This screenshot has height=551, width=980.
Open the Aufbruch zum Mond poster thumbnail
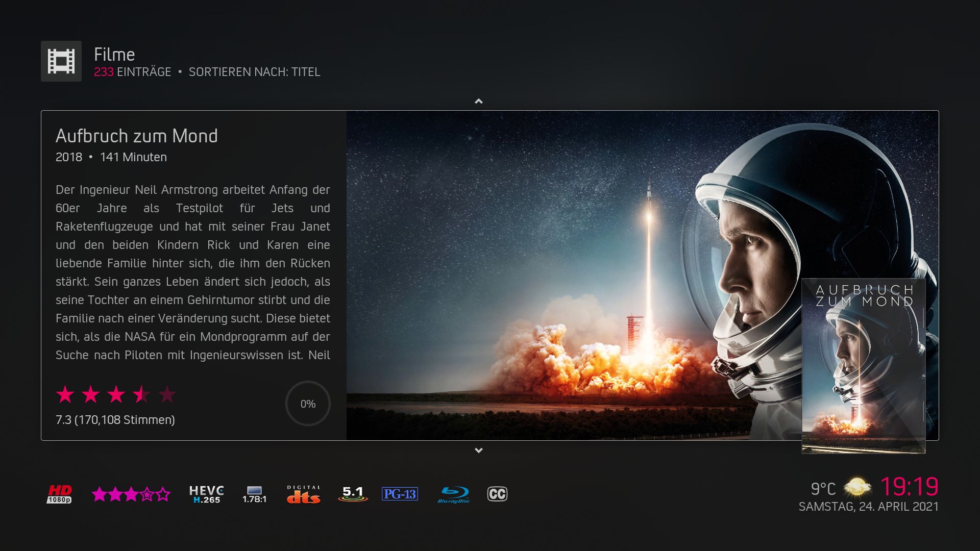[863, 366]
